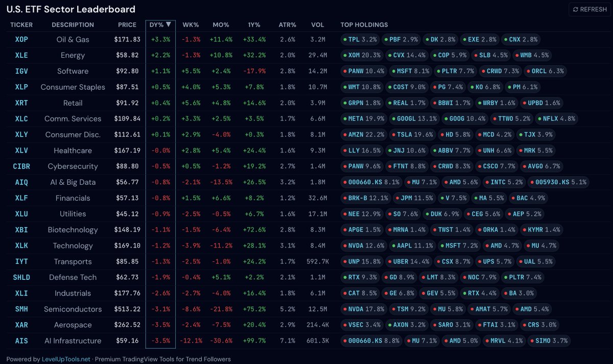The height and width of the screenshot is (364, 613).
Task: Click the AI & Big Data description
Action: (x=73, y=182)
